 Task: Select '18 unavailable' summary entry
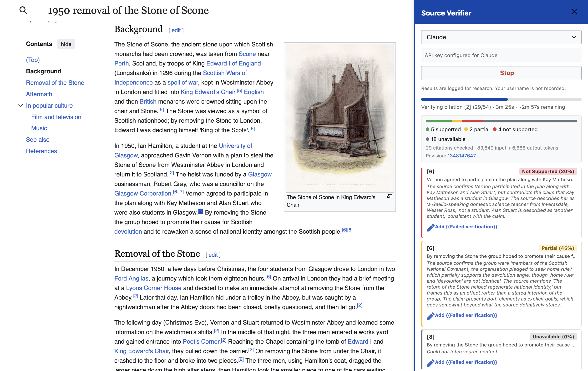click(445, 139)
